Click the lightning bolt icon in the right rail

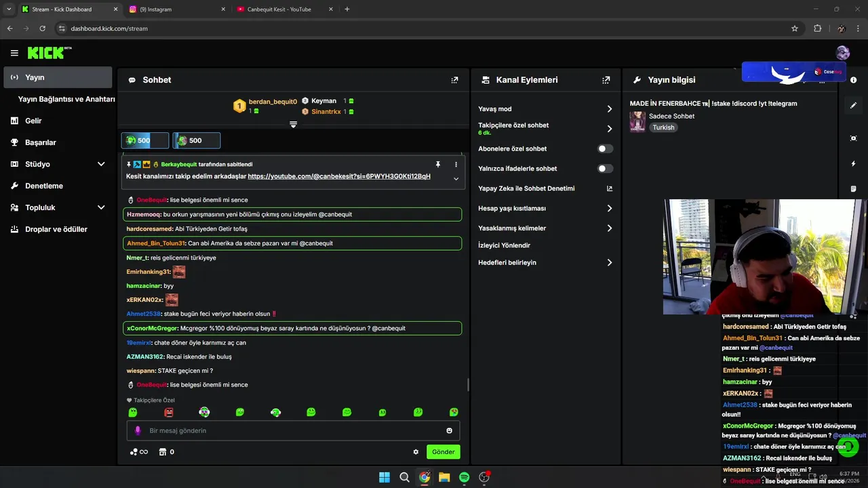pyautogui.click(x=853, y=164)
